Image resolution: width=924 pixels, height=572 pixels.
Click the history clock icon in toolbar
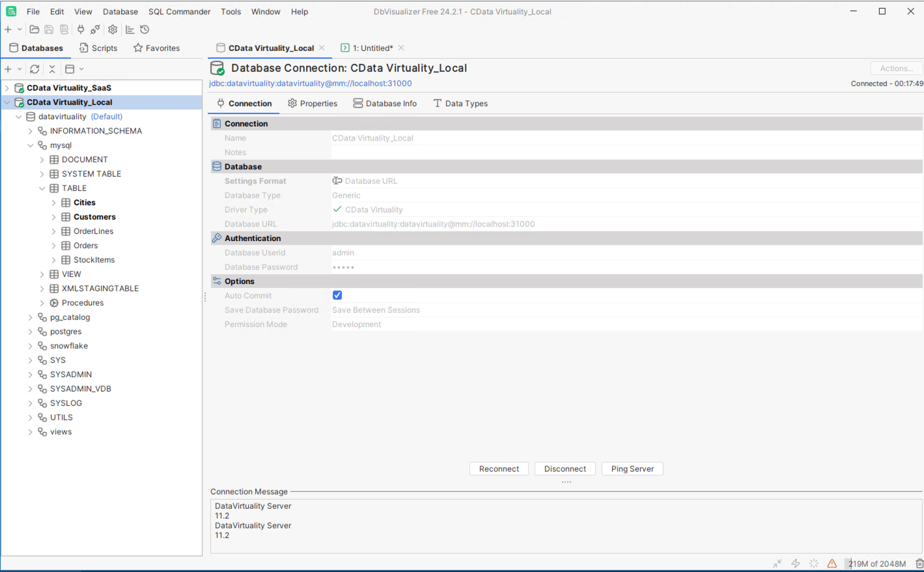click(x=145, y=29)
